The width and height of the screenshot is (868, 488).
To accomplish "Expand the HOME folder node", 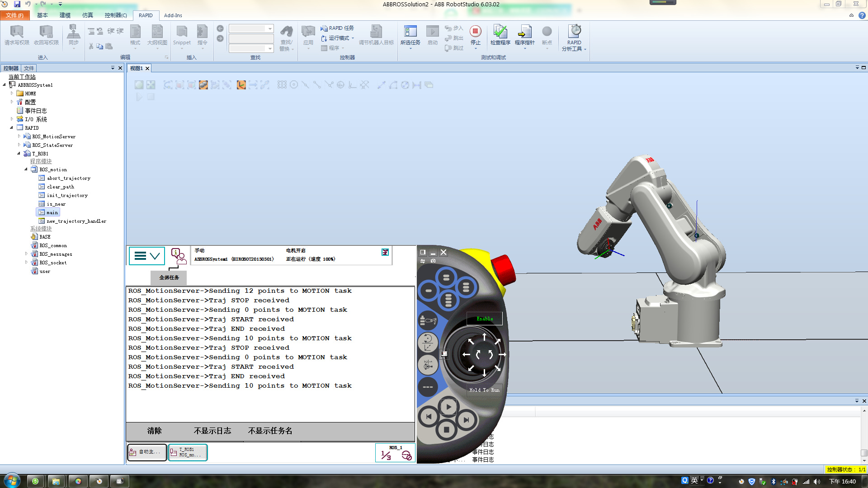I will pos(12,94).
